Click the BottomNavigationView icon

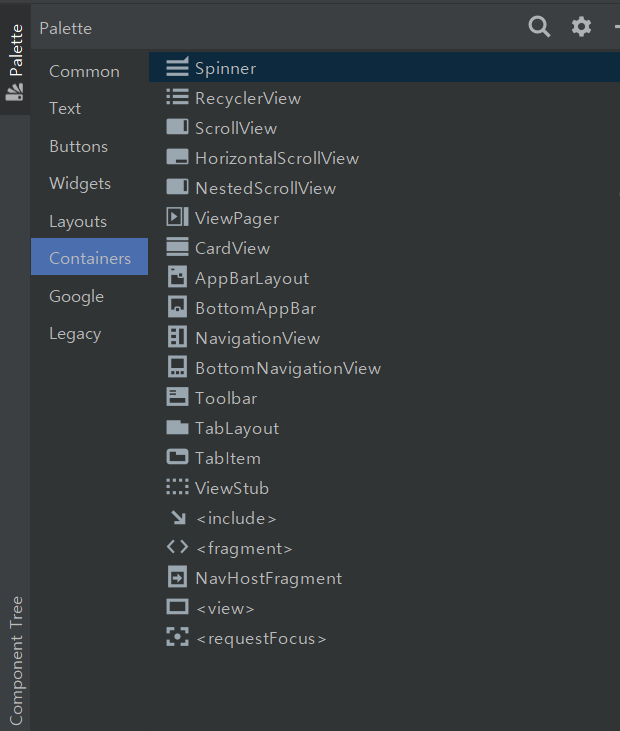pyautogui.click(x=178, y=367)
